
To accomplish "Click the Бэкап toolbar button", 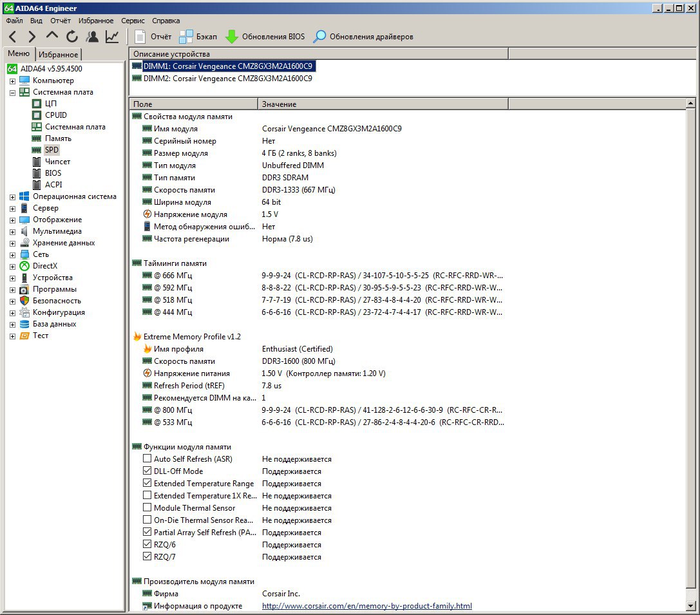I will [198, 37].
